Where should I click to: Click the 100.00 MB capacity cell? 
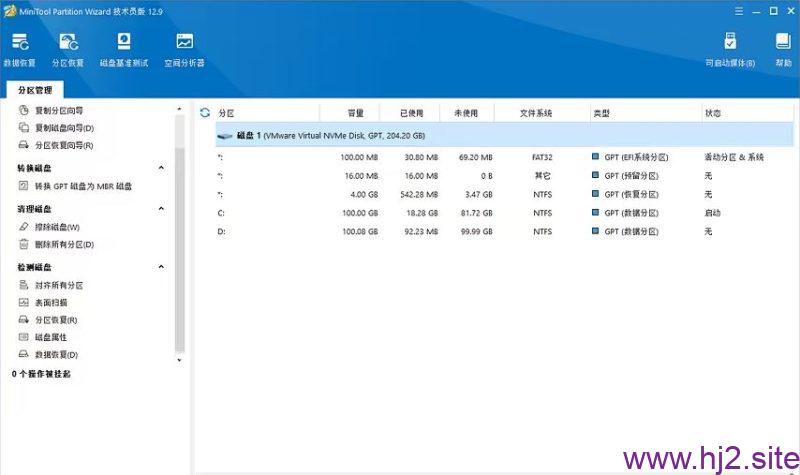tap(359, 157)
